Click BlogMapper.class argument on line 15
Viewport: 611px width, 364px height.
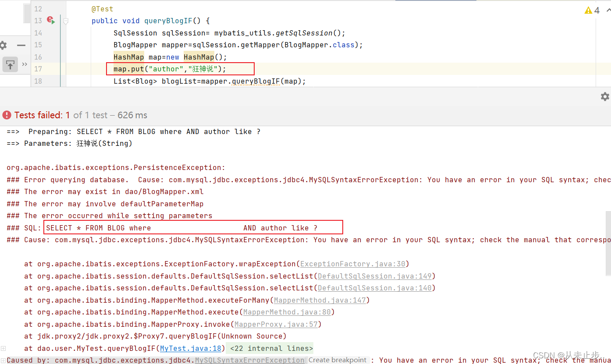pyautogui.click(x=319, y=45)
